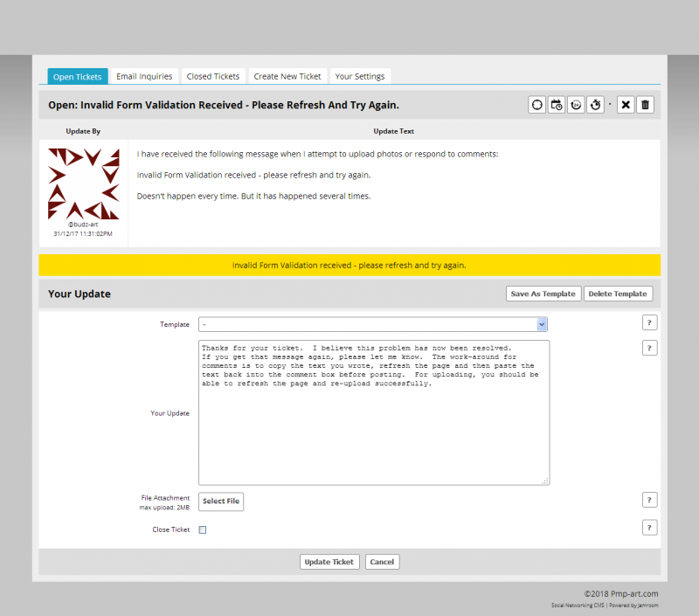Delete the ticket using the trash icon
The height and width of the screenshot is (616, 699).
tap(645, 105)
